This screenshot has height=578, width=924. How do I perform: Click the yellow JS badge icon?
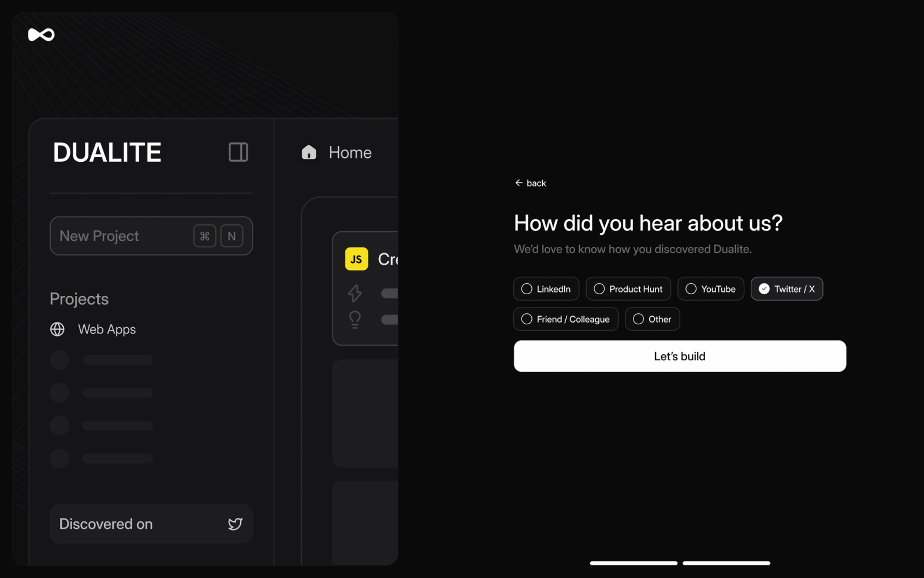coord(356,259)
